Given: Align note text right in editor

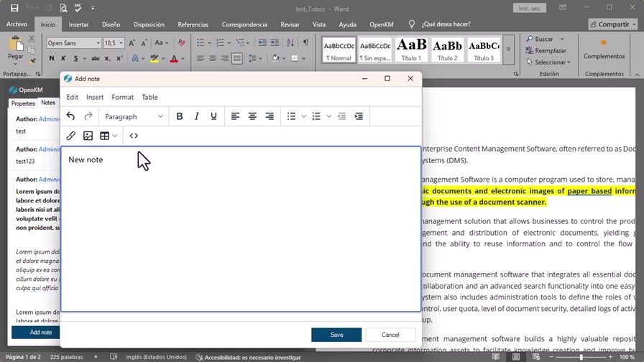Looking at the screenshot, I should point(270,116).
